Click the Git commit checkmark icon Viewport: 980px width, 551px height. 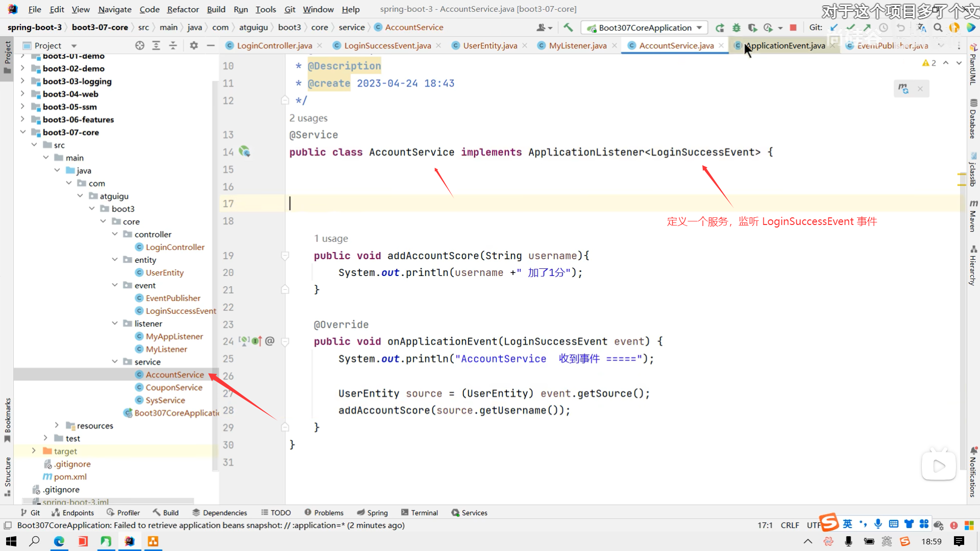(850, 28)
